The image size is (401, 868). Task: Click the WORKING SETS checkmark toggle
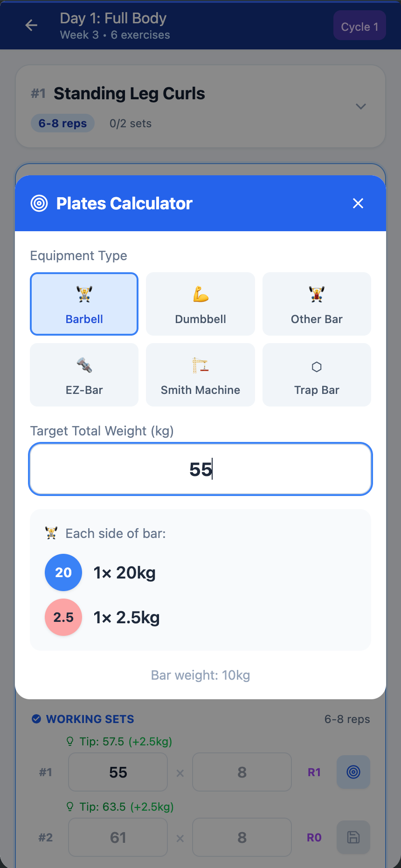(36, 719)
